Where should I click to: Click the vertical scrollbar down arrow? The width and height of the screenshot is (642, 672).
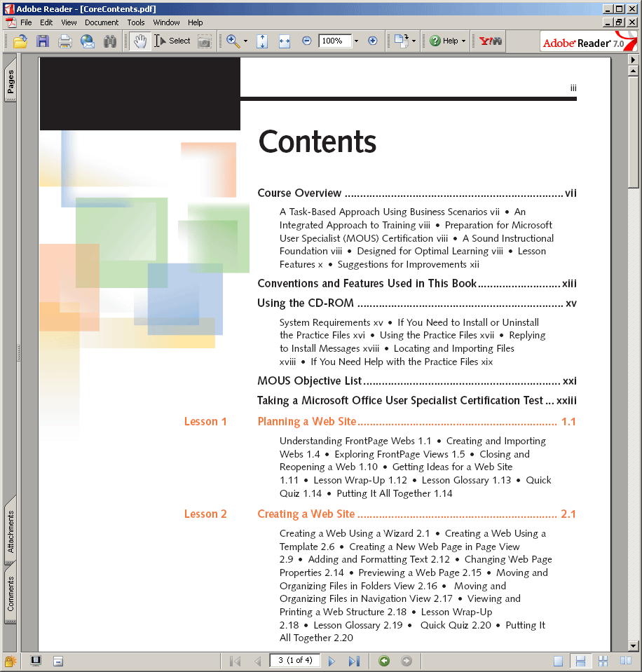click(633, 646)
